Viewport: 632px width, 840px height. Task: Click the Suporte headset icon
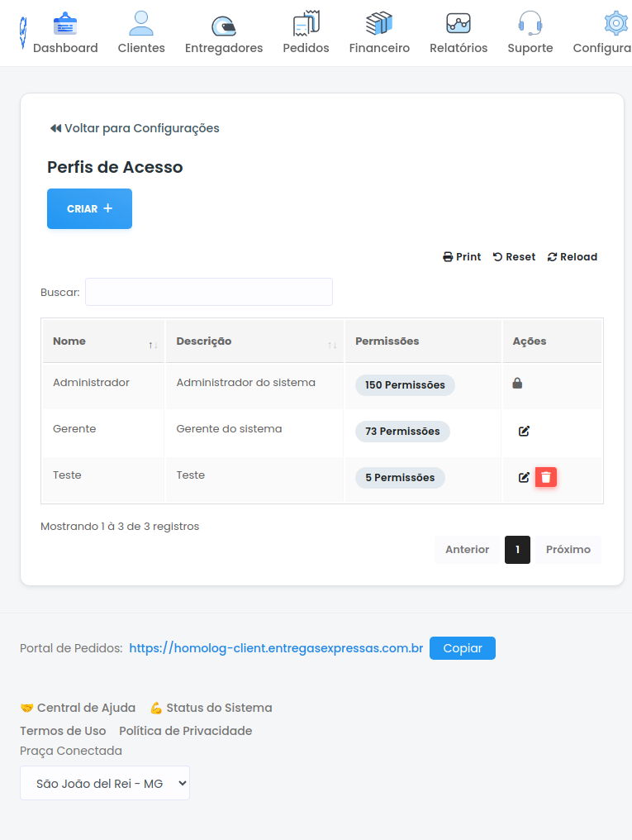coord(530,22)
